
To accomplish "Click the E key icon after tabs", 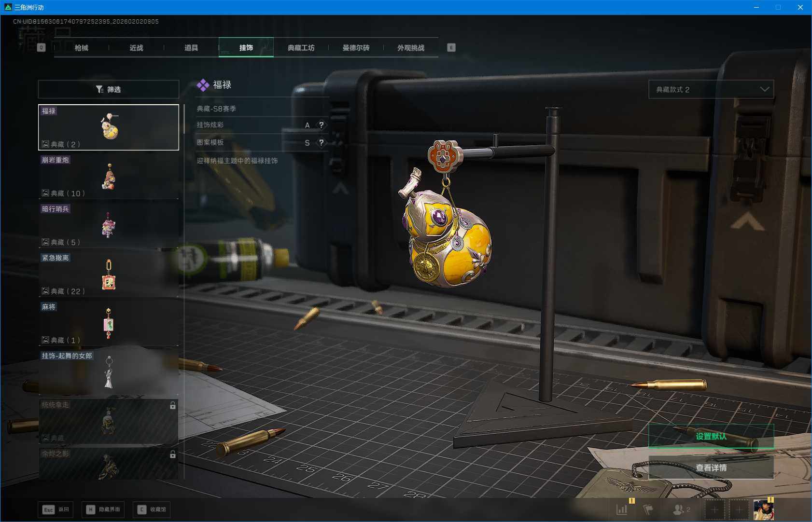I will (x=451, y=48).
